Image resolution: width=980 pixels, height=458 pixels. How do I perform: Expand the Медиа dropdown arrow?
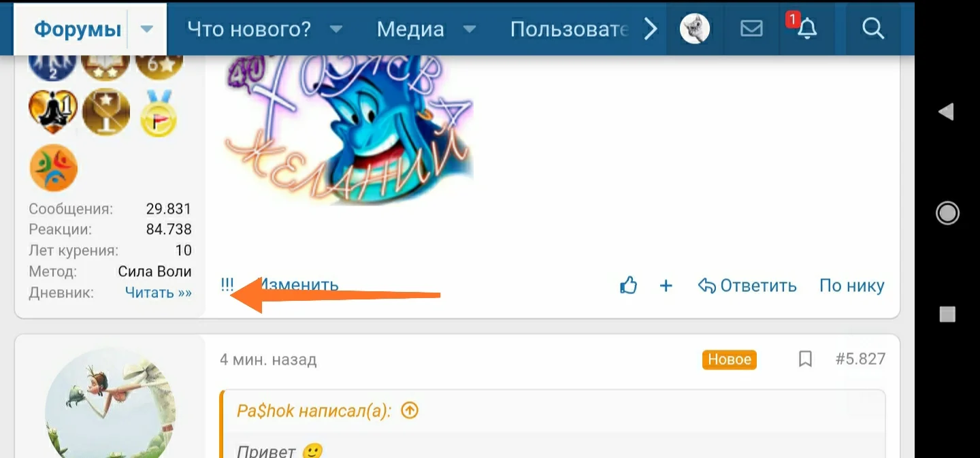point(469,29)
